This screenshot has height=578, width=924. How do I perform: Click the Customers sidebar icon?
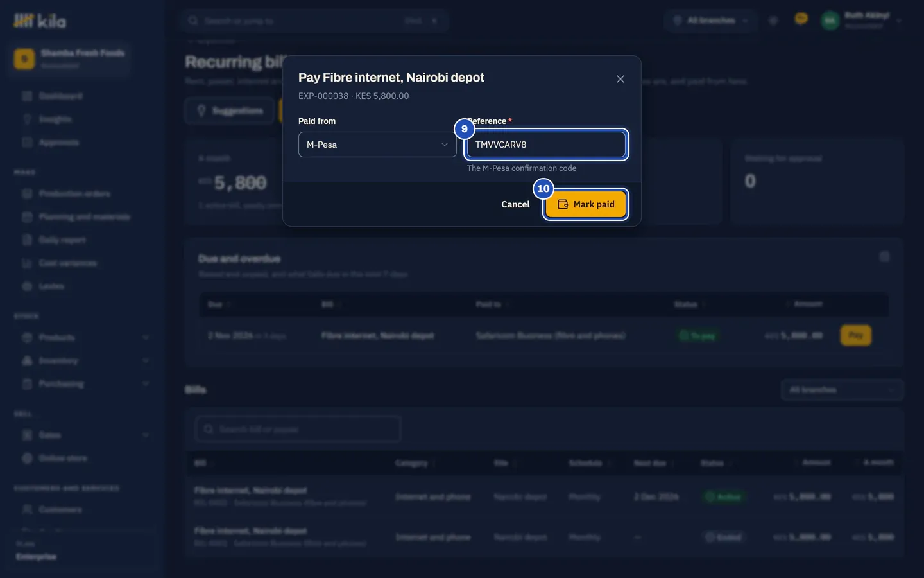pos(27,510)
